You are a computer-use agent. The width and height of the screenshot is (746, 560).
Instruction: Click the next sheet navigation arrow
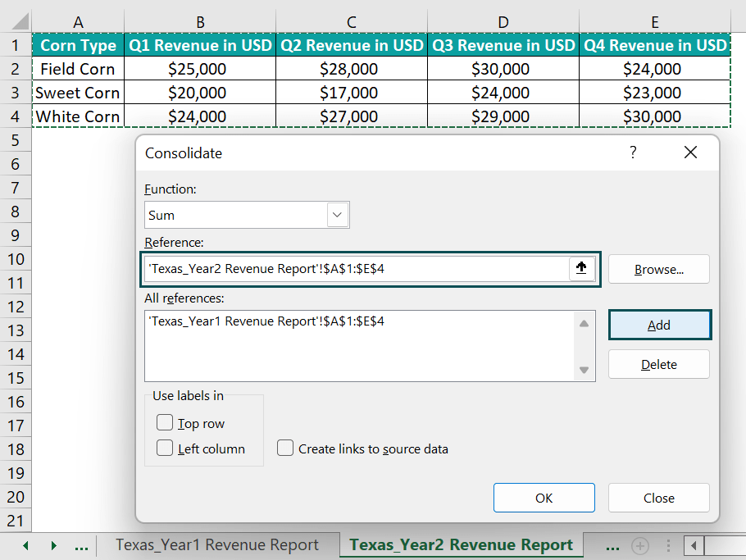tap(53, 545)
